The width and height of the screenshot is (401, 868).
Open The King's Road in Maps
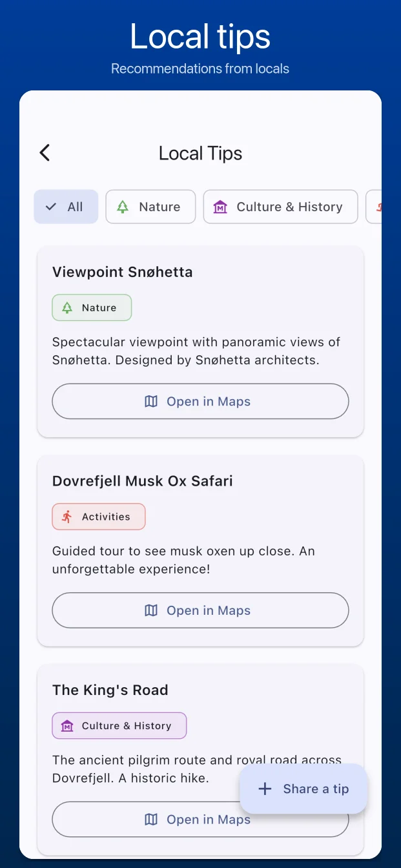click(149, 820)
